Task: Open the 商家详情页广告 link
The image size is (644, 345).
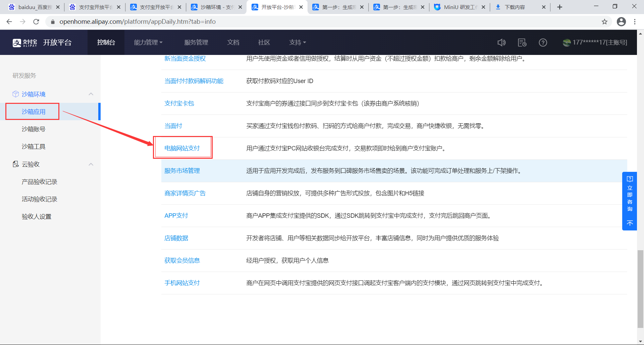Action: (185, 193)
